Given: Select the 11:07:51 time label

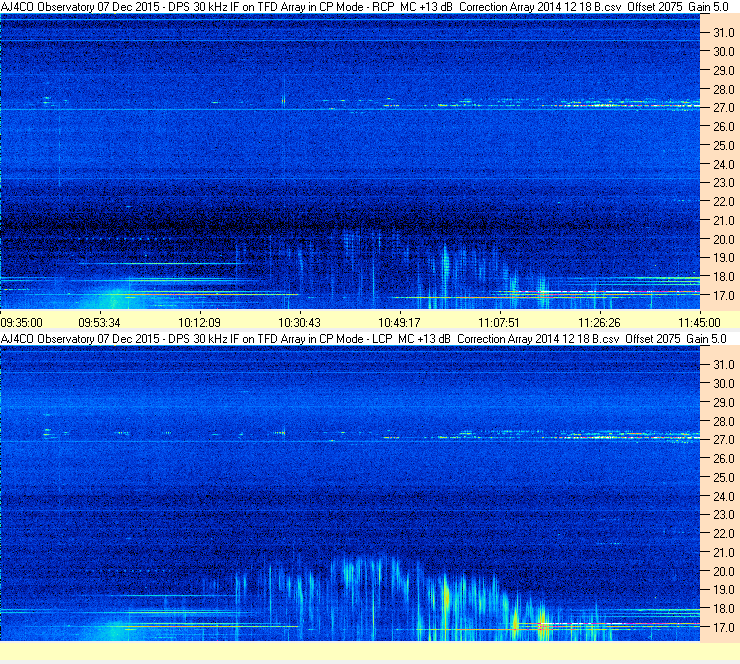Looking at the screenshot, I should click(x=499, y=323).
